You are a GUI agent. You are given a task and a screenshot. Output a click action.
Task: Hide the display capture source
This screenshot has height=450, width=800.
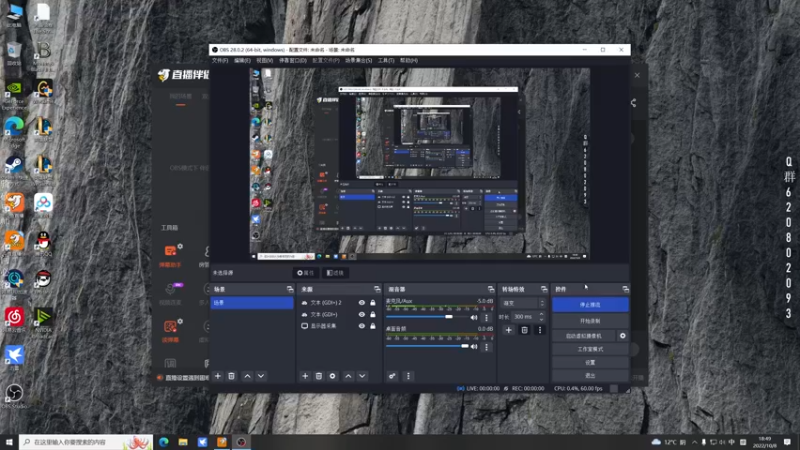(362, 326)
